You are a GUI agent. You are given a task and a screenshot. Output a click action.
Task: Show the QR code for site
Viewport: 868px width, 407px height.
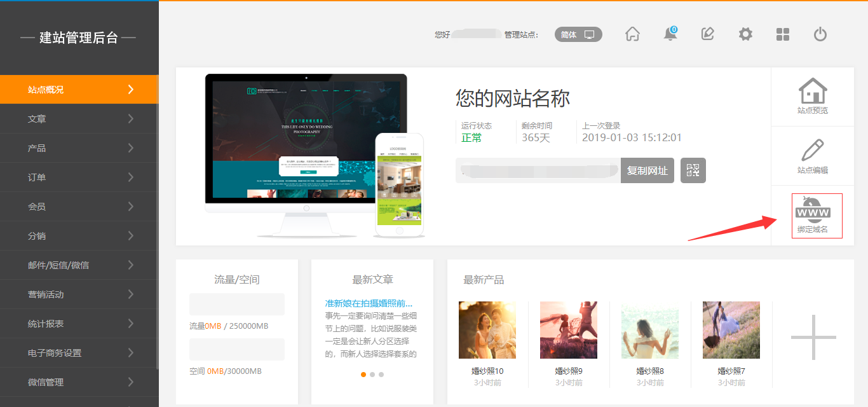click(x=693, y=170)
